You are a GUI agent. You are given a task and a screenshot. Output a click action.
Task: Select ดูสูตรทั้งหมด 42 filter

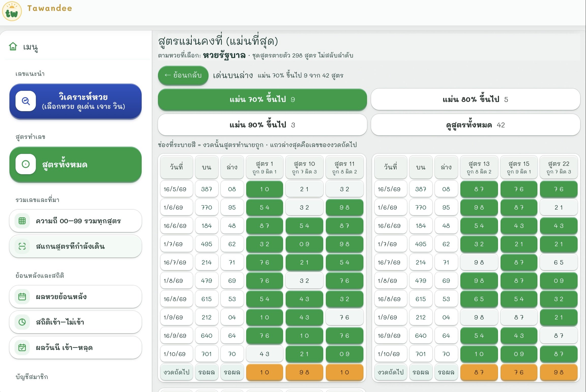pyautogui.click(x=475, y=125)
